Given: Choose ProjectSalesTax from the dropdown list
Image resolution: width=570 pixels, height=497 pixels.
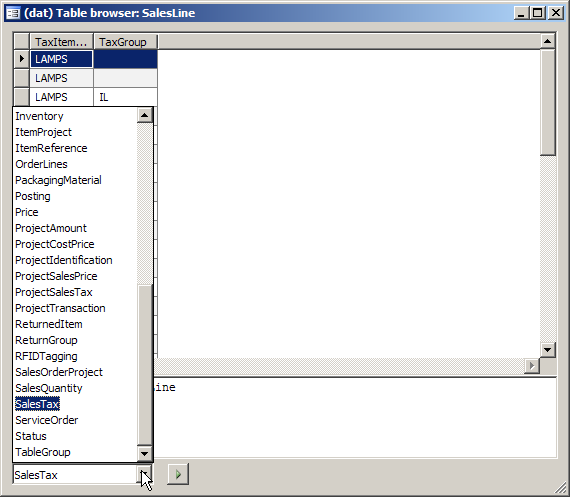Looking at the screenshot, I should [x=54, y=292].
